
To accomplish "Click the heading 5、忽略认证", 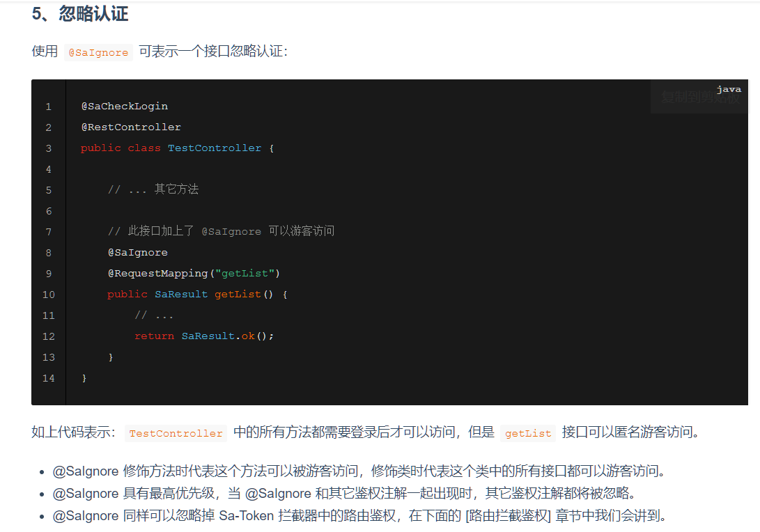I will [80, 13].
